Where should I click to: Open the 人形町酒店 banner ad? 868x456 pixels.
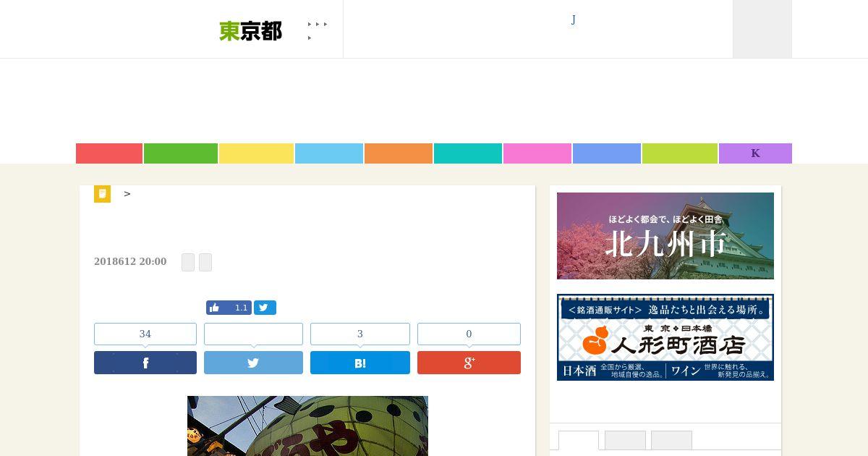[x=665, y=337]
